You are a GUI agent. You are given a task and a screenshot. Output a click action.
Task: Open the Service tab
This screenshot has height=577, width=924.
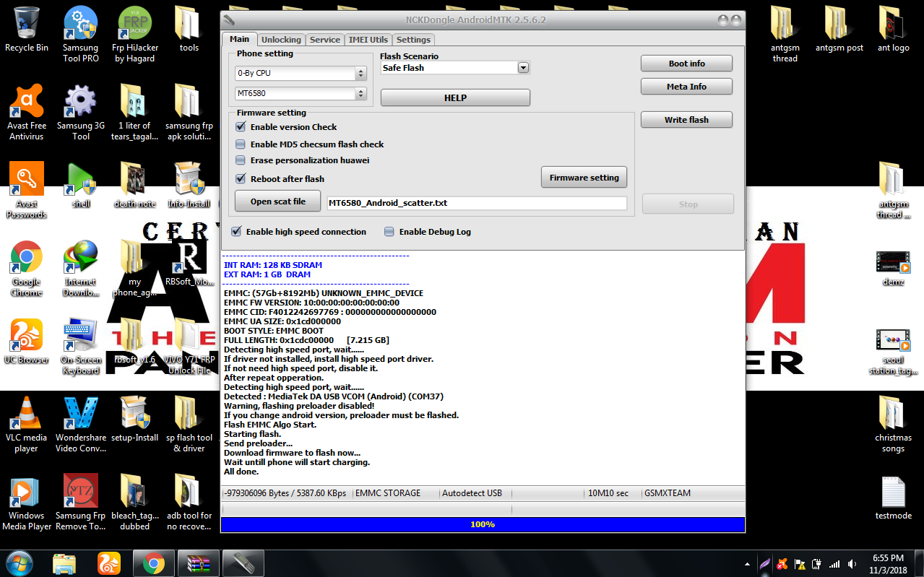coord(325,40)
